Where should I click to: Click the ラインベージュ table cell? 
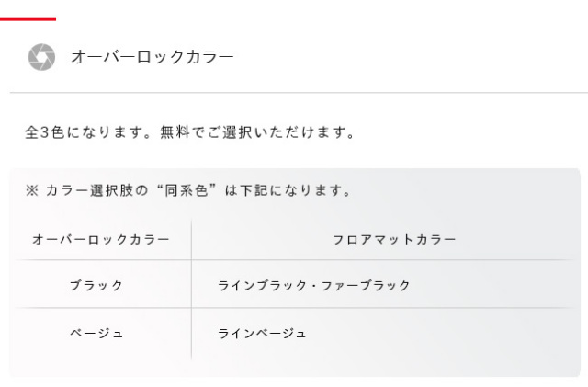[x=262, y=333]
